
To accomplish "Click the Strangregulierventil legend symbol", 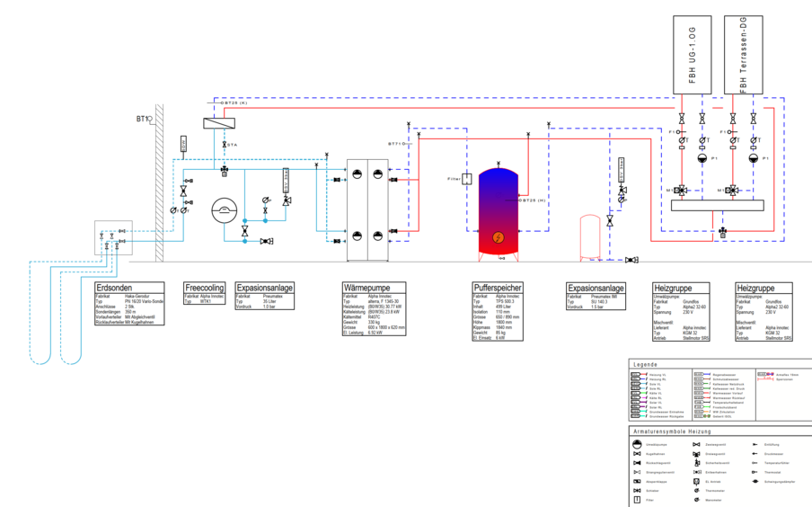I will pyautogui.click(x=637, y=472).
